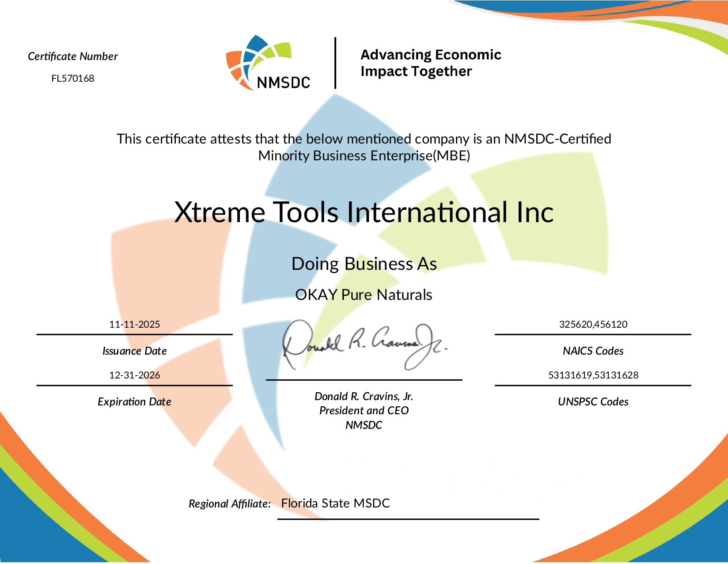Click the company name Xtreme Tools International Inc
The width and height of the screenshot is (728, 564).
364,212
